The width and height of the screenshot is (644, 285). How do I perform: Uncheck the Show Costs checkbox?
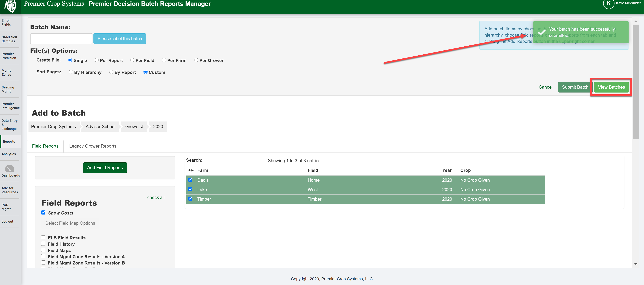coord(43,212)
